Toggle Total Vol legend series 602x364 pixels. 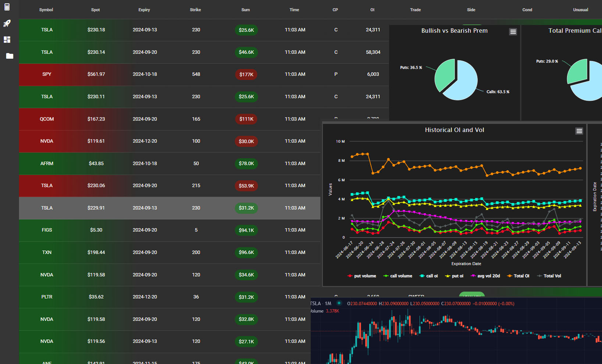click(x=549, y=276)
